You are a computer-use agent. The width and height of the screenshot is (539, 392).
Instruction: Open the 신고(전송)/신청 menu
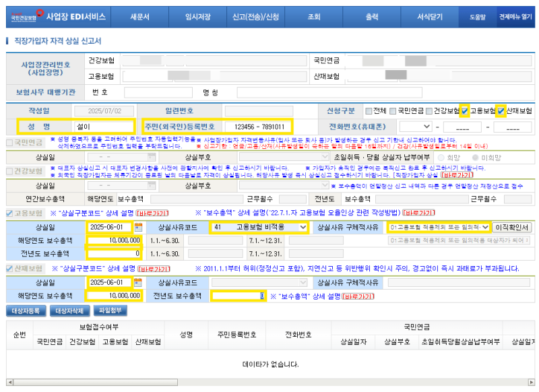[256, 16]
